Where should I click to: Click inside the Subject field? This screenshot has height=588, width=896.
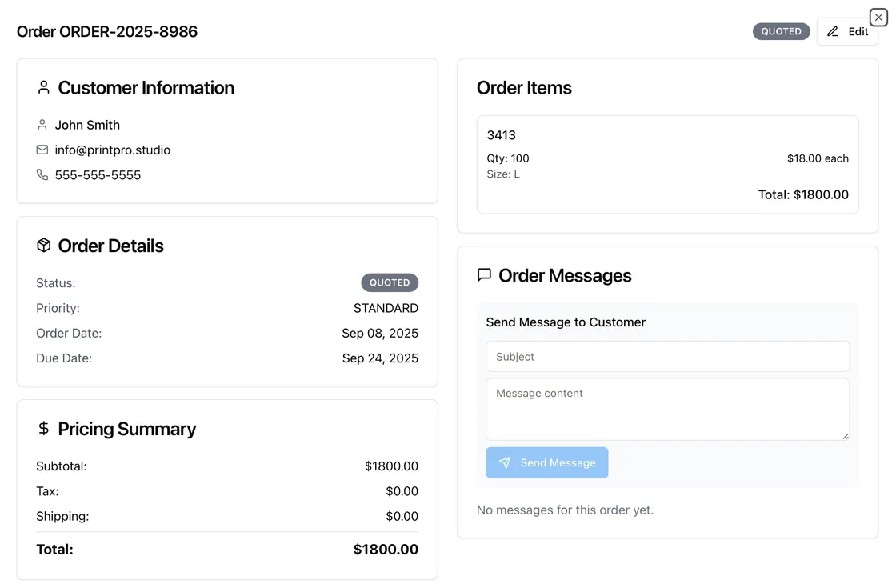coord(668,356)
